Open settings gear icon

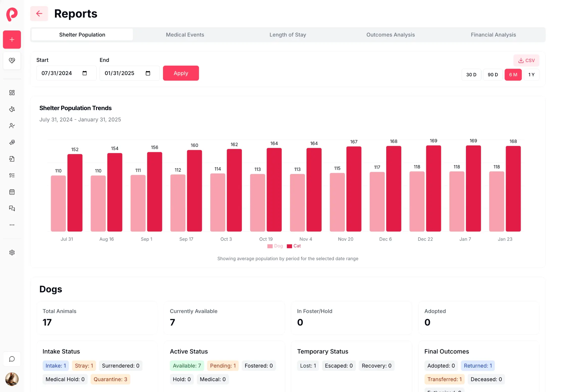(12, 252)
